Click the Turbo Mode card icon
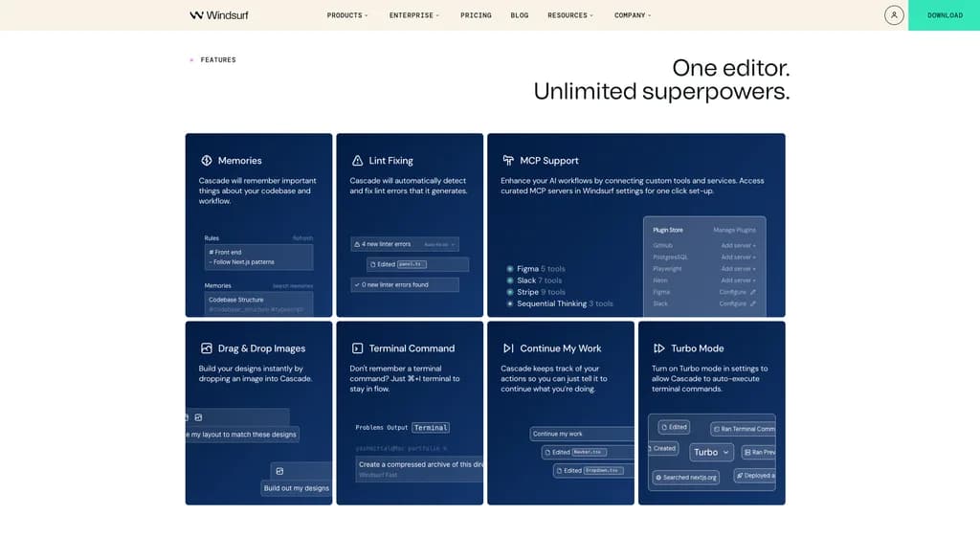 click(658, 348)
